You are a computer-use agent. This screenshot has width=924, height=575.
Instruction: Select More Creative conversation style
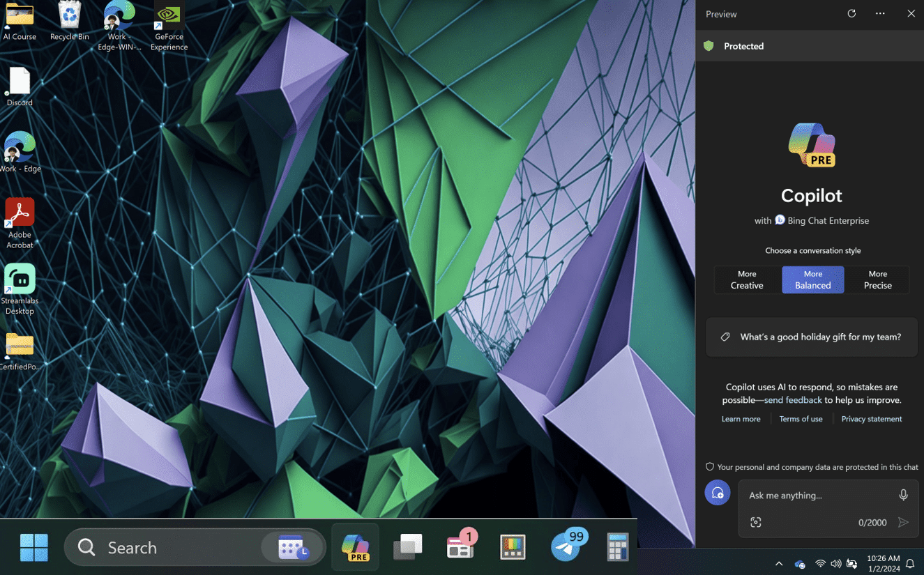click(x=747, y=279)
